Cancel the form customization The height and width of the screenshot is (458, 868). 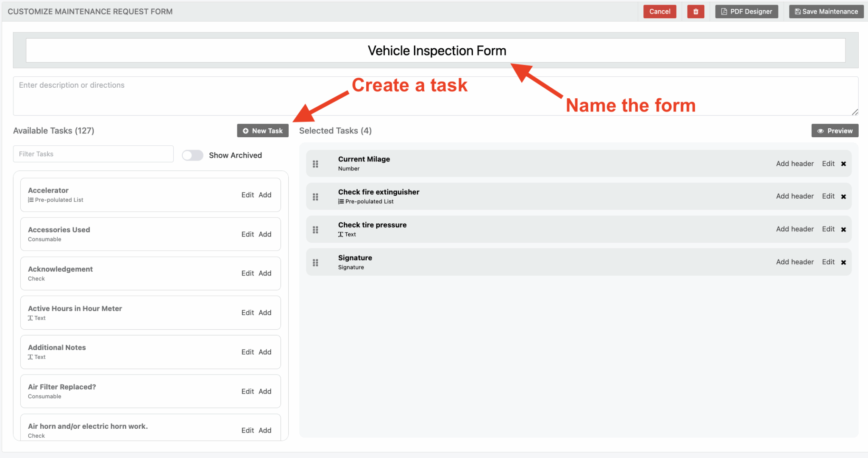(x=659, y=11)
